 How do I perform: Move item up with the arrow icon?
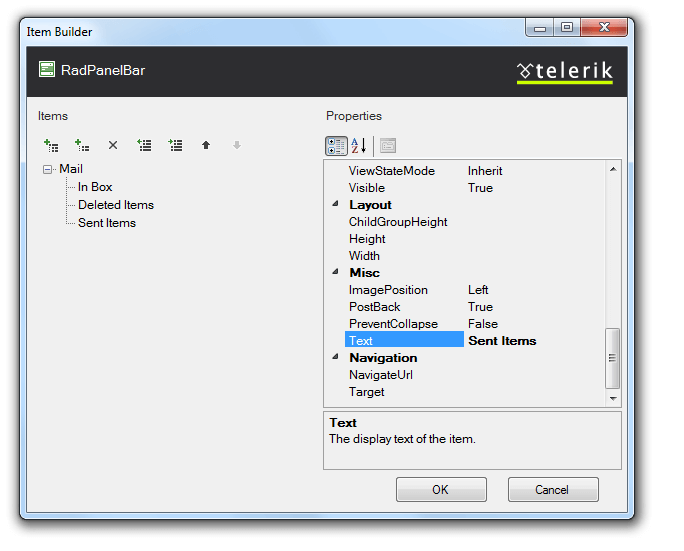206,145
